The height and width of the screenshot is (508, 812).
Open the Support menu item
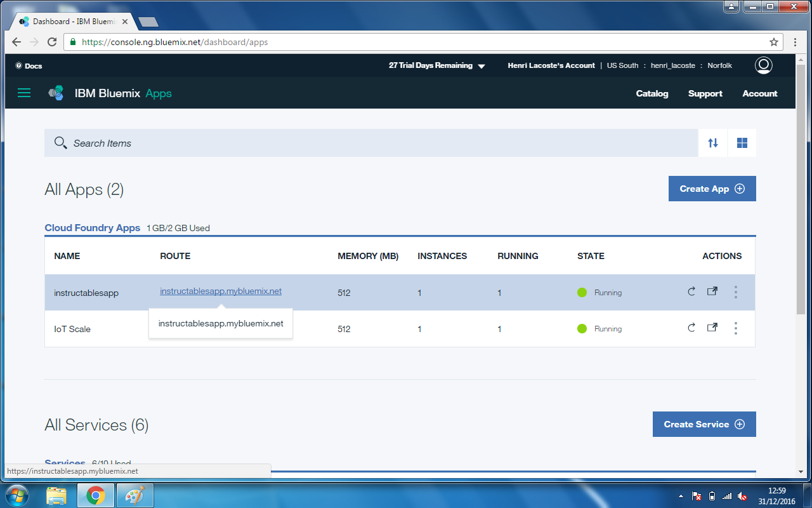tap(705, 93)
